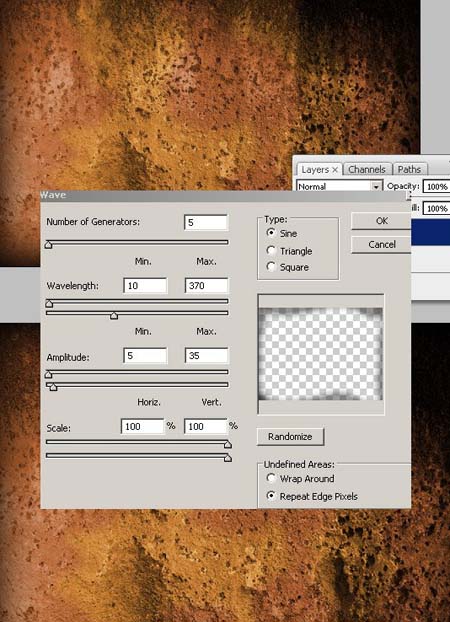Choose Wrap Around for undefined areas
This screenshot has height=622, width=450.
click(271, 478)
